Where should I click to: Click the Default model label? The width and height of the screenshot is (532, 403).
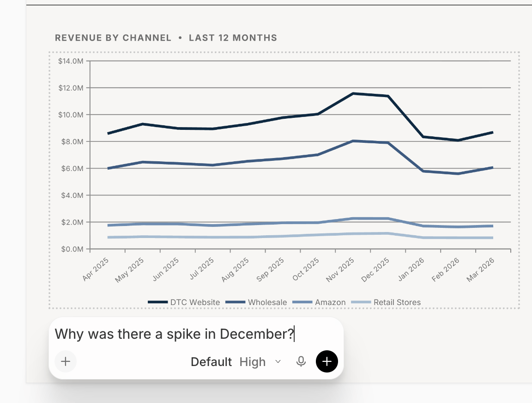[x=211, y=362]
